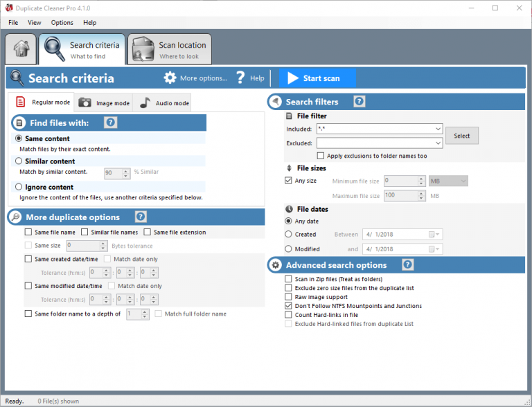This screenshot has height=407, width=532.
Task: Click the large Search criteria header magnifier icon
Action: (17, 78)
